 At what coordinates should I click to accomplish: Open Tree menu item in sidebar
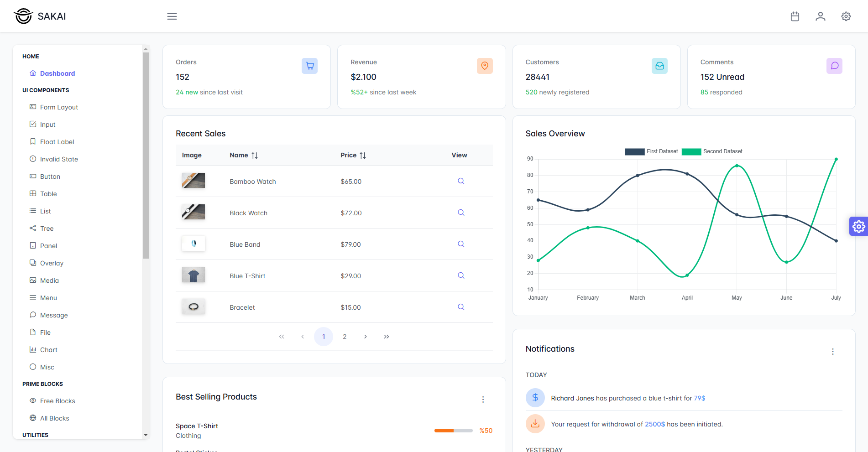pyautogui.click(x=42, y=229)
